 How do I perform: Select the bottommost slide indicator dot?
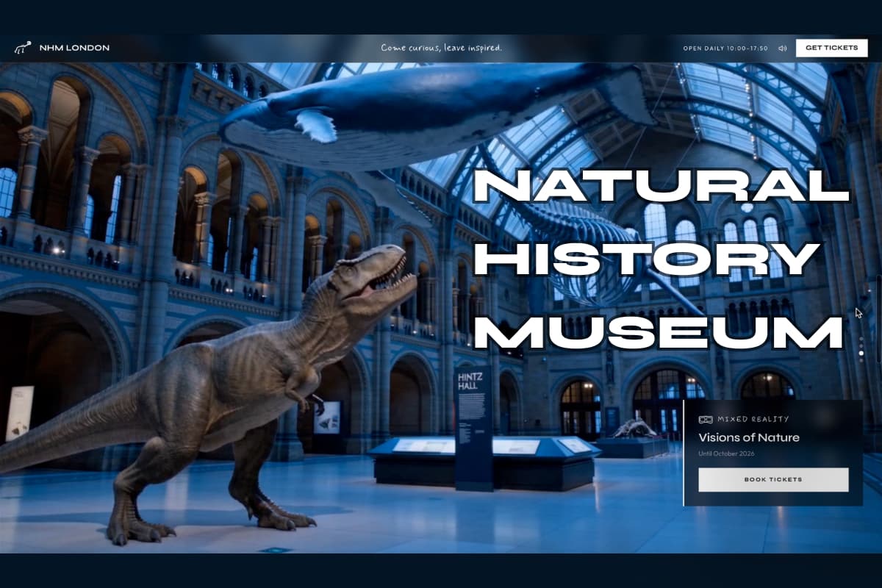point(861,360)
